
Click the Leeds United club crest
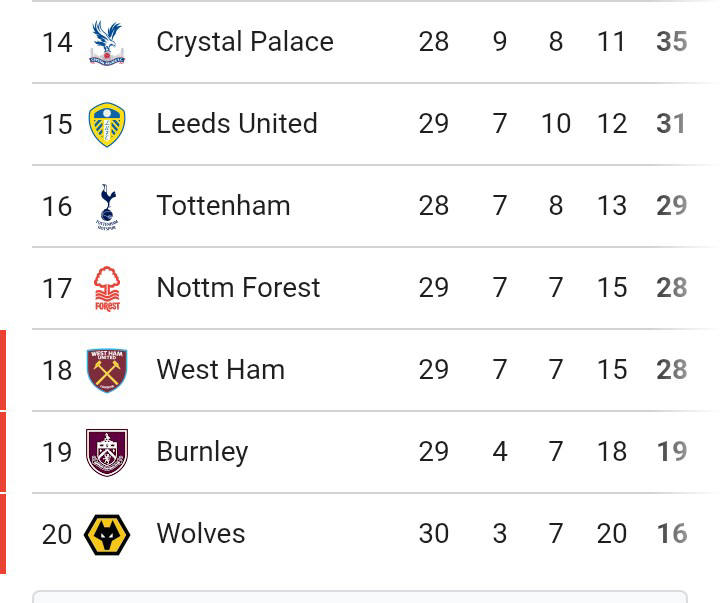coord(107,124)
